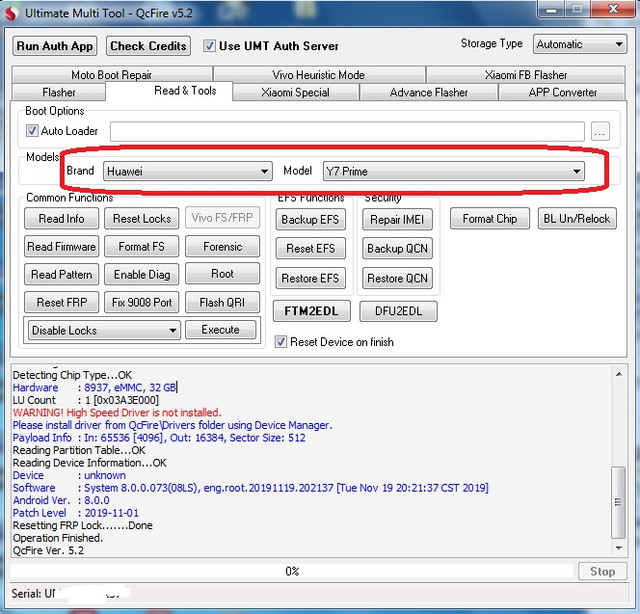Screen dimensions: 640x614
Task: Click the Format Chip button
Action: pyautogui.click(x=490, y=219)
